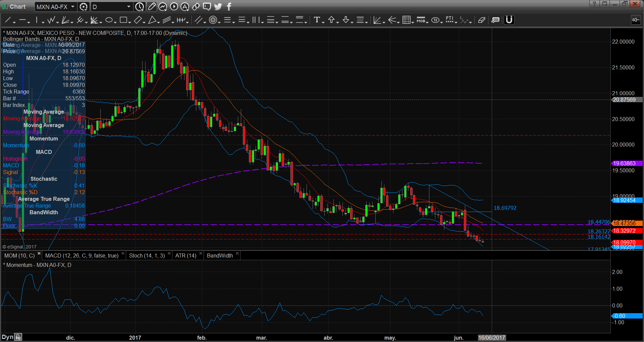The image size is (644, 342).
Task: Close the BandWidth tab
Action: click(237, 253)
